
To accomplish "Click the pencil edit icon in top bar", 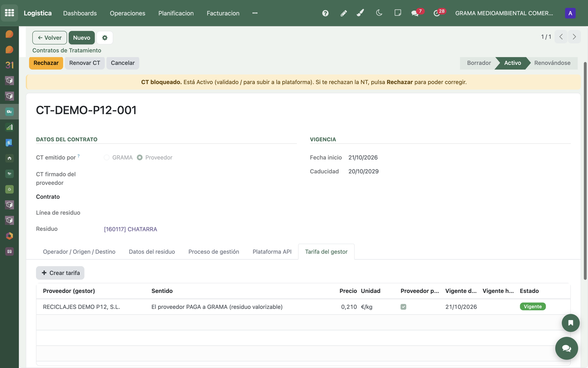I will click(x=344, y=13).
